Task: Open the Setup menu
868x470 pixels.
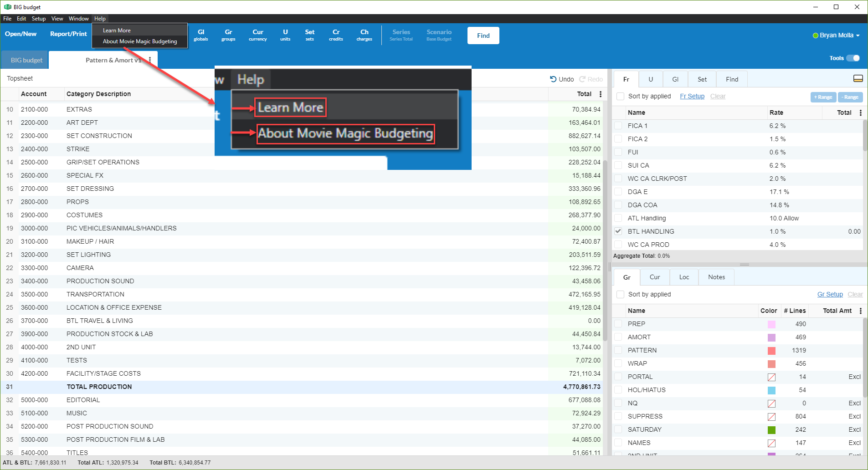Action: pyautogui.click(x=39, y=19)
